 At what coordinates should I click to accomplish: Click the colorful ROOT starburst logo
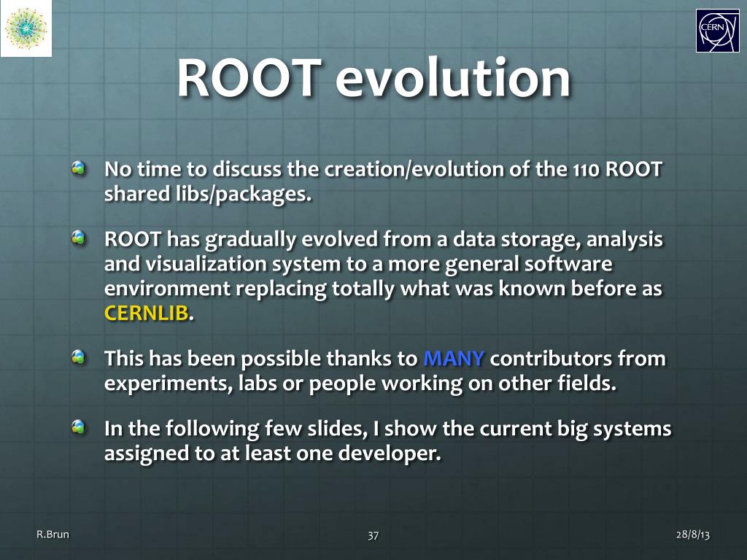pos(26,28)
